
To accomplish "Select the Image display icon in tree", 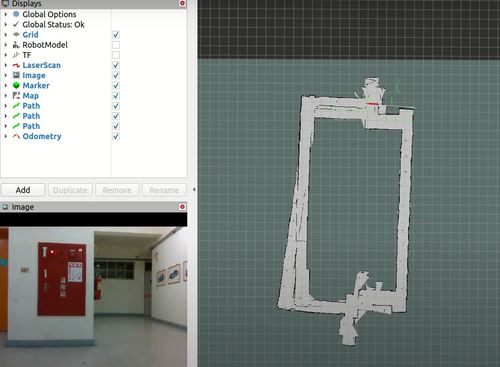I will tap(16, 75).
